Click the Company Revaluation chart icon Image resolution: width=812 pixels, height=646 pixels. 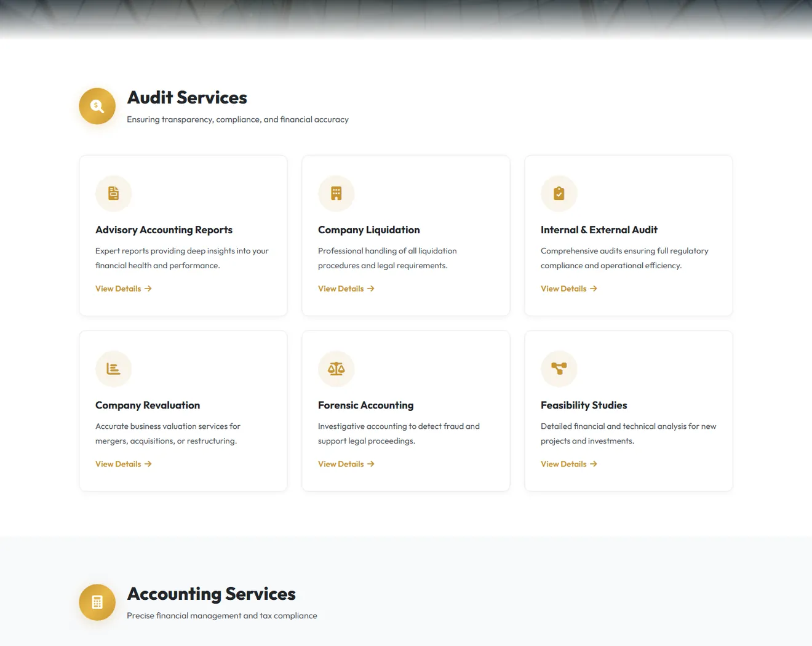click(114, 369)
